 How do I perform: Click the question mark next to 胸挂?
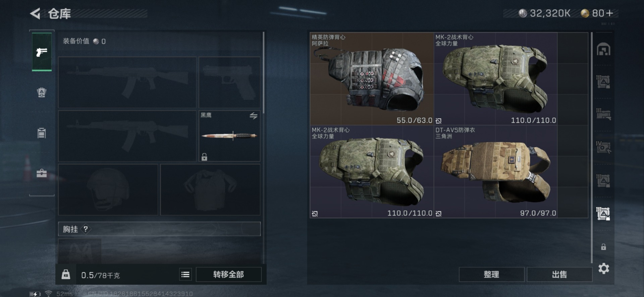86,229
